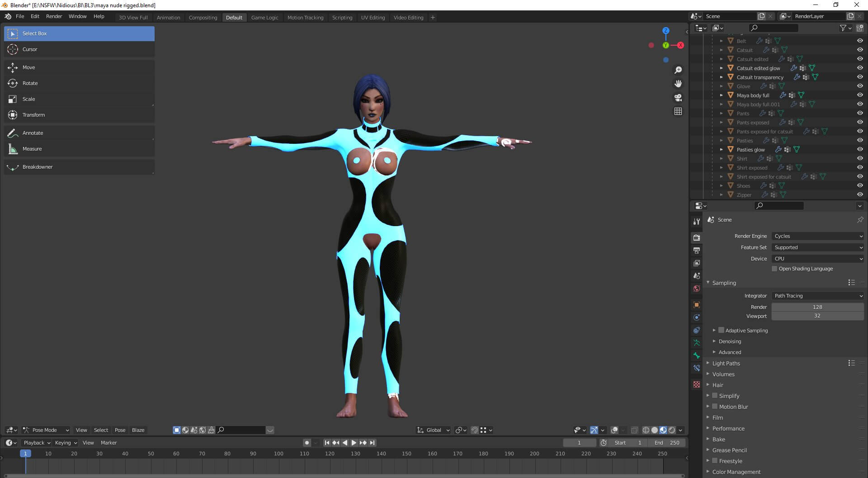Switch to the UV Editing workspace tab

[x=373, y=18]
